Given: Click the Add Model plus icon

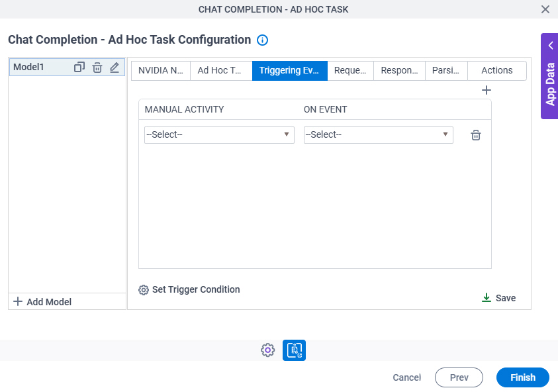Looking at the screenshot, I should (x=18, y=301).
